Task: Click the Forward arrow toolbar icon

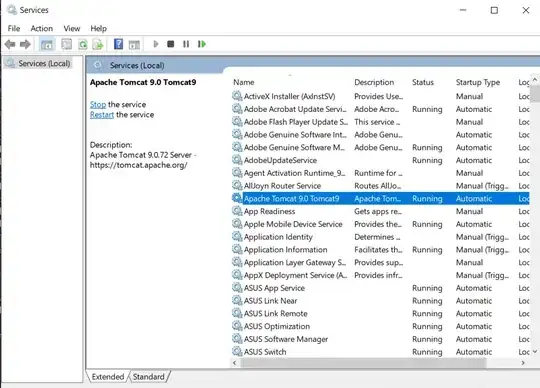Action: point(25,44)
